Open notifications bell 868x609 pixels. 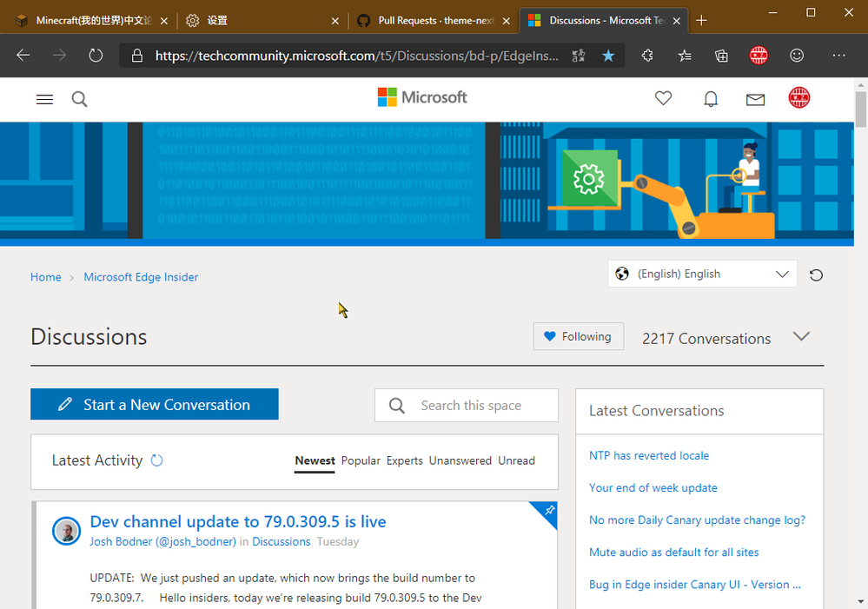(x=711, y=99)
